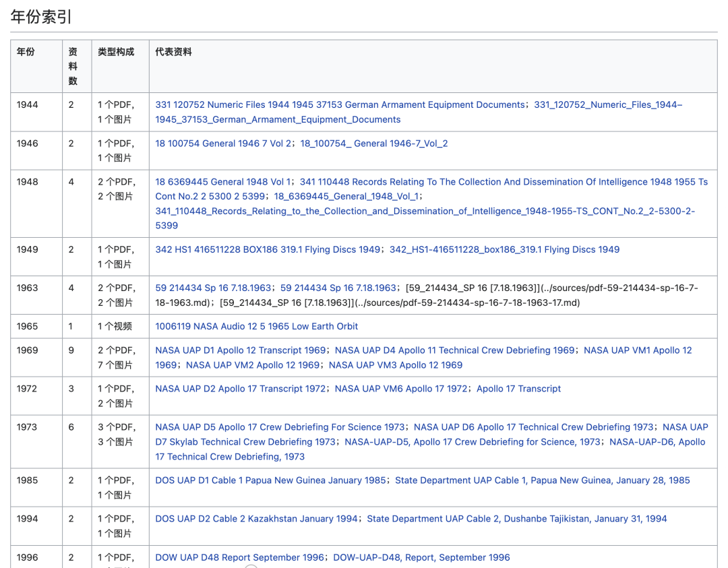Screen dimensions: 728x568
Task: Click 'DOS UAP D2 Cable 2 Kazakhstan January 1994'
Action: tap(256, 519)
